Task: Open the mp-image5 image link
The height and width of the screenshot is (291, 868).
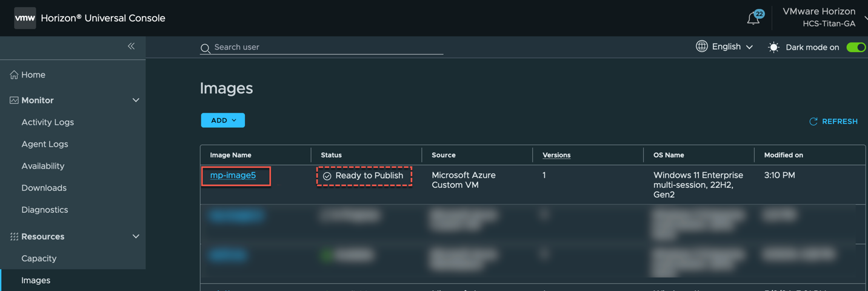Action: (x=233, y=175)
